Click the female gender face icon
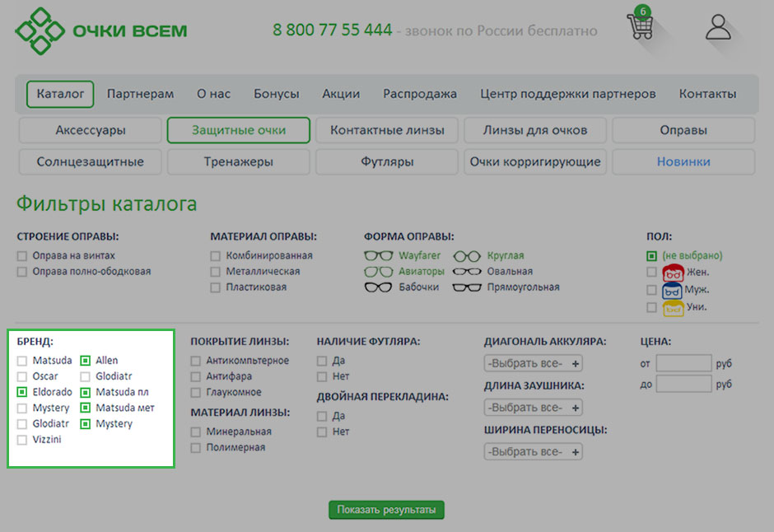774x532 pixels. point(673,273)
